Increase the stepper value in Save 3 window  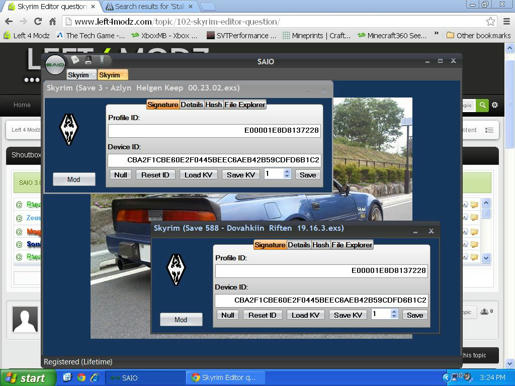pos(287,172)
